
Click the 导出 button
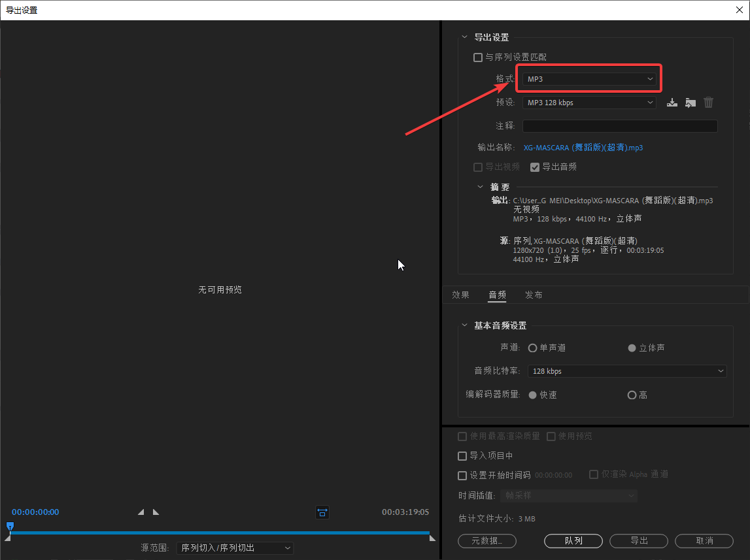pos(639,540)
